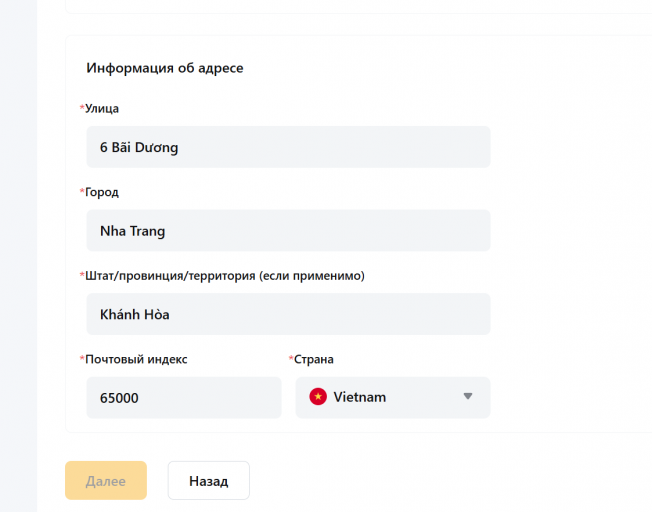Viewport: 652px width, 512px height.
Task: Click the required asterisk beside Почтовый индекс
Action: tap(82, 359)
